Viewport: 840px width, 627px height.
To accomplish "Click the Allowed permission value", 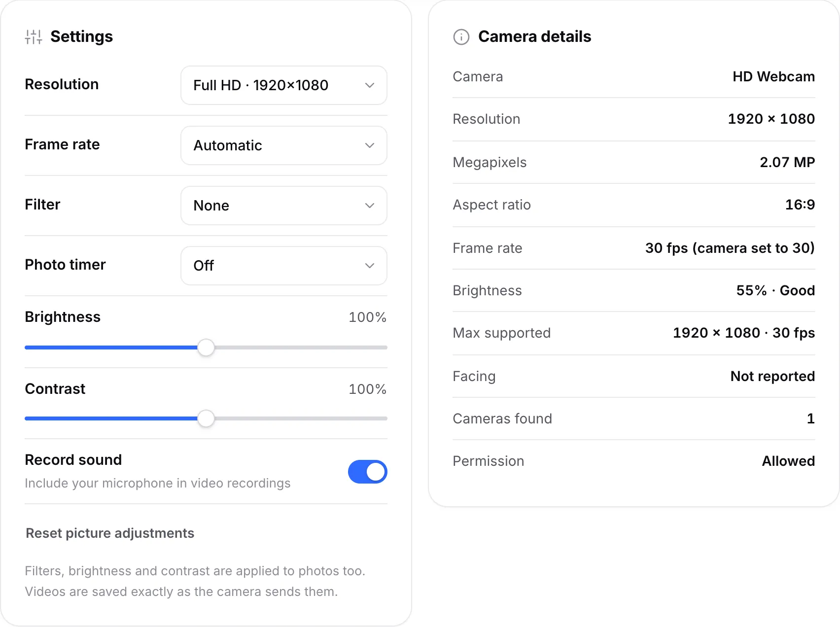I will [788, 461].
